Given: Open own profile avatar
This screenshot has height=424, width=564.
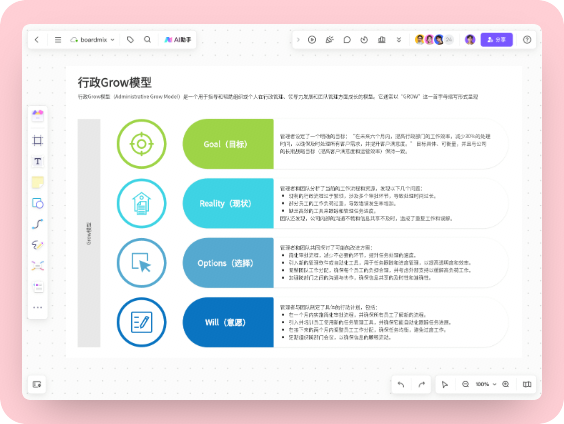Looking at the screenshot, I should [470, 40].
